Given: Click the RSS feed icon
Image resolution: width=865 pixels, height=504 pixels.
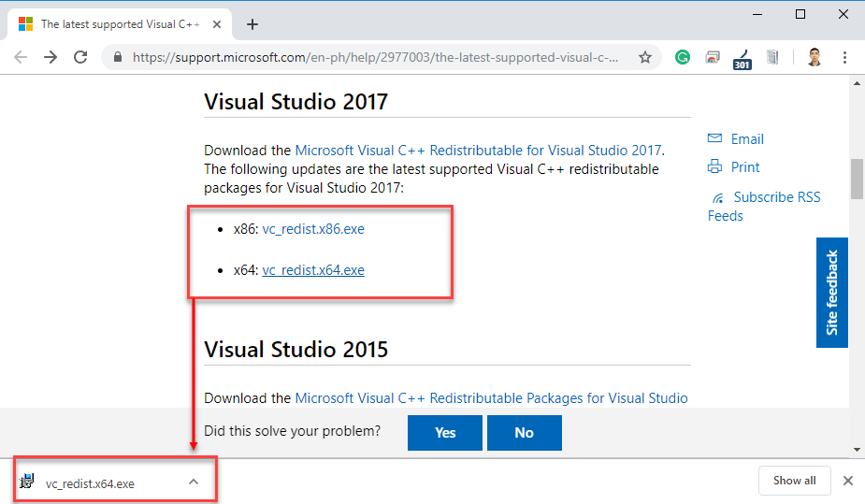Looking at the screenshot, I should tap(717, 198).
